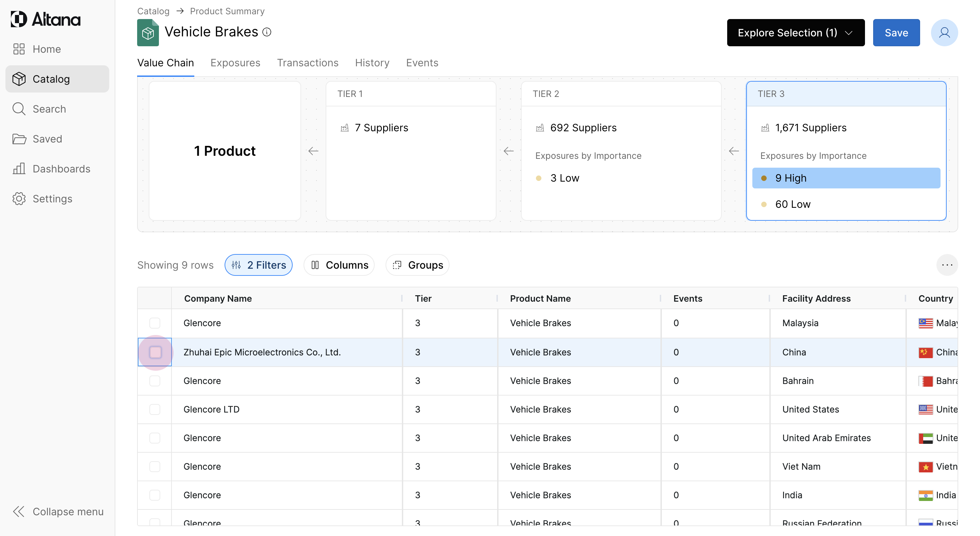The image size is (980, 536).
Task: Open the user profile avatar
Action: point(944,33)
